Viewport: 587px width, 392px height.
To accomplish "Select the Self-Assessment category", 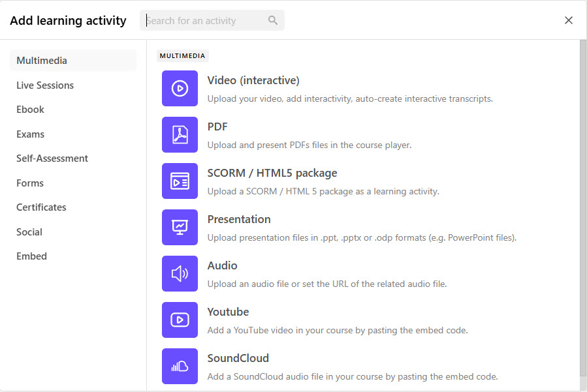I will (52, 158).
